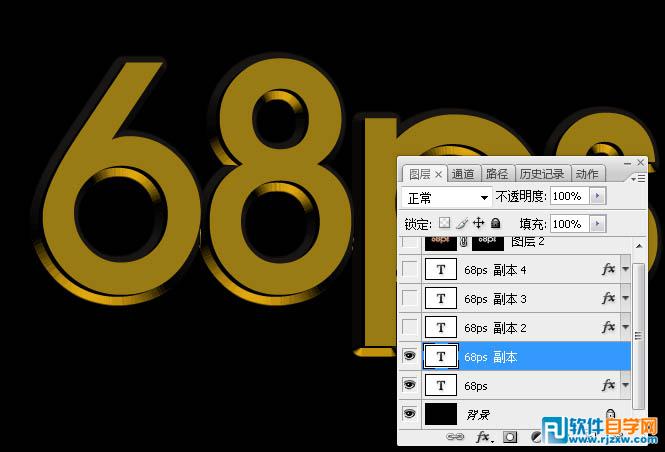Click the 不透明度 100% value field
The height and width of the screenshot is (452, 665).
(x=570, y=196)
